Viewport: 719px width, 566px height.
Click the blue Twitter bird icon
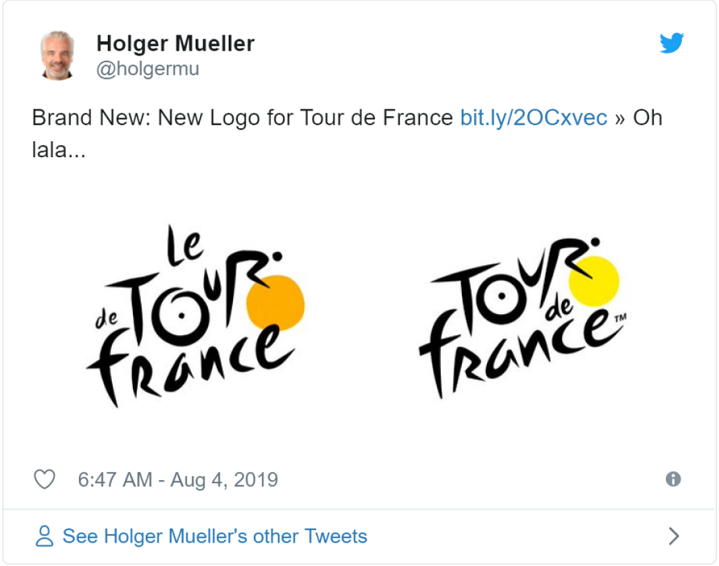(x=672, y=43)
